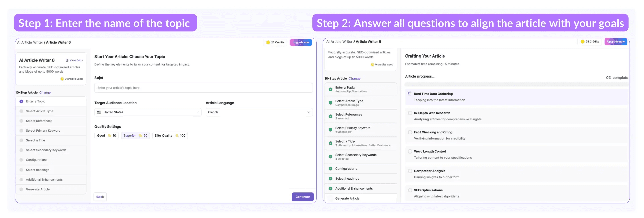Click the Estimated time remaining : 5 minutes text
The image size is (644, 218).
tap(432, 64)
